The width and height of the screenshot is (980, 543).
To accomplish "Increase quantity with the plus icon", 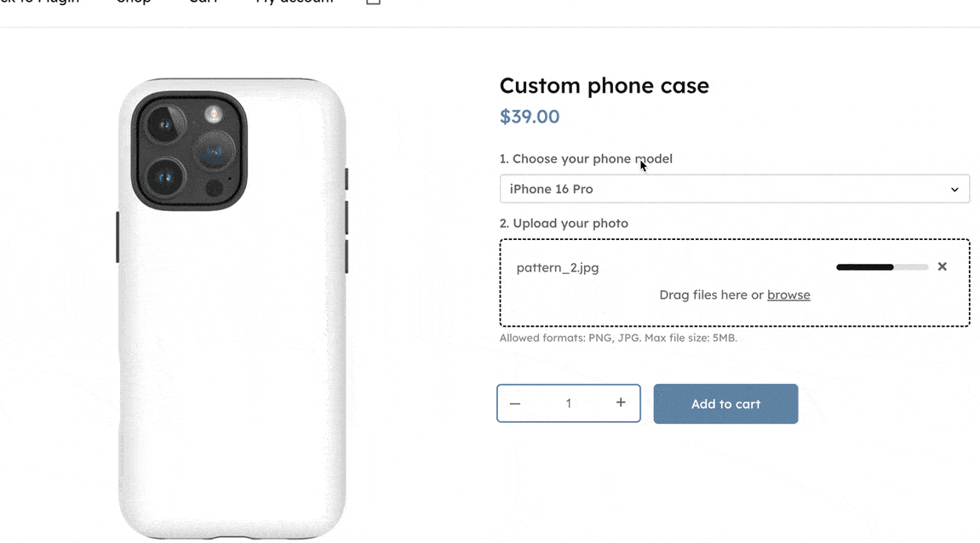I will pyautogui.click(x=621, y=403).
